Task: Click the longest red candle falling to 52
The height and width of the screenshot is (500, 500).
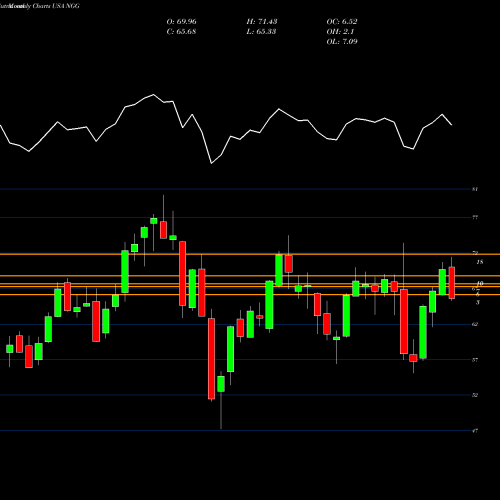Action: click(x=211, y=359)
